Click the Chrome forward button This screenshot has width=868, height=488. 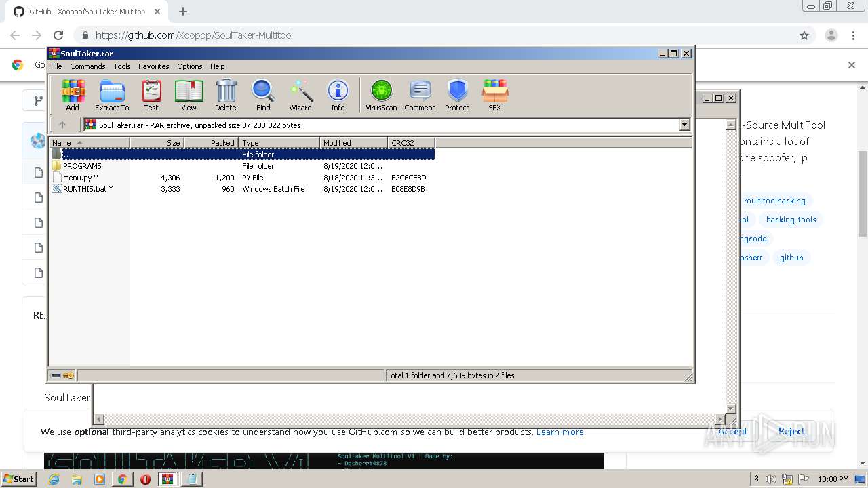pyautogui.click(x=37, y=35)
